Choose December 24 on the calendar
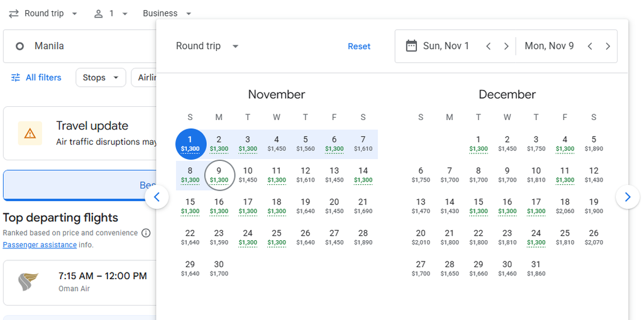 tap(536, 238)
